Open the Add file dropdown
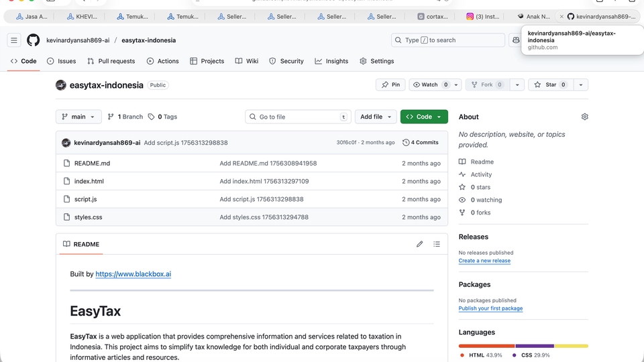The height and width of the screenshot is (362, 644). click(x=376, y=117)
